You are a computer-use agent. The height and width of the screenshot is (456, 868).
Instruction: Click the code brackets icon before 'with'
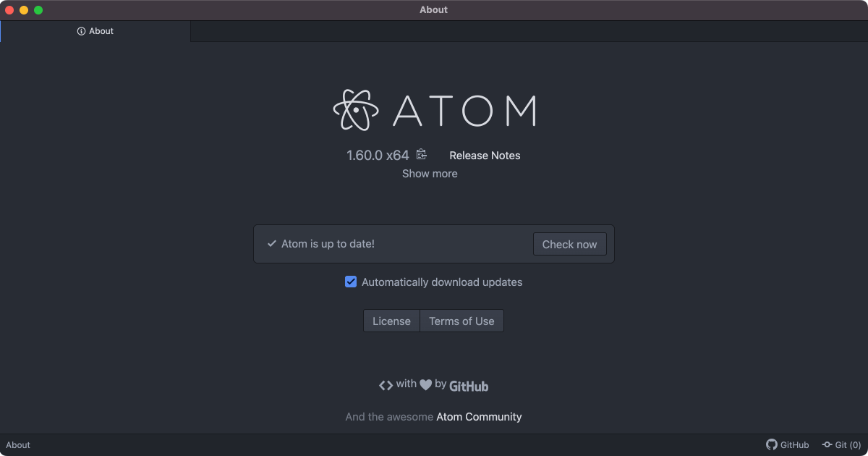pyautogui.click(x=386, y=384)
